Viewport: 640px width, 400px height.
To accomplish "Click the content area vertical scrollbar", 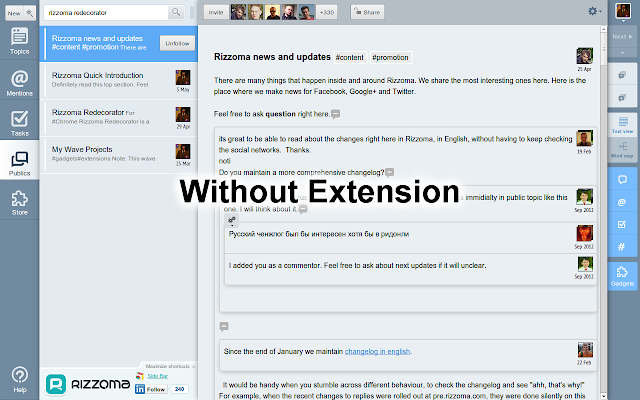I will [603, 212].
